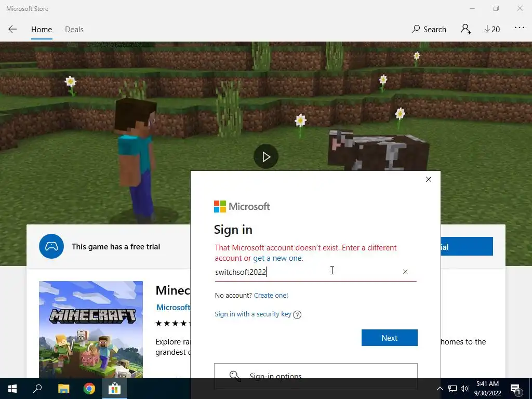Viewport: 532px width, 399px height.
Task: Follow the 'get a new one' link
Action: coord(277,258)
